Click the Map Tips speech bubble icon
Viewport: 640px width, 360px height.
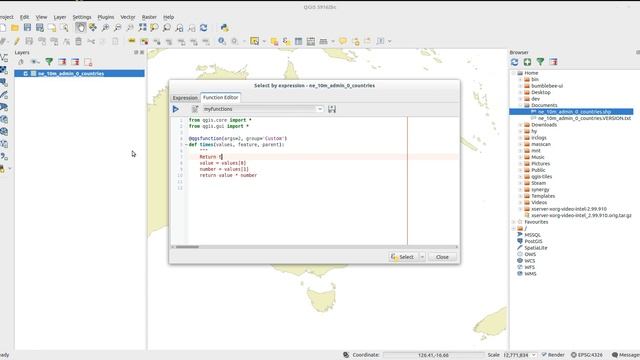click(343, 41)
